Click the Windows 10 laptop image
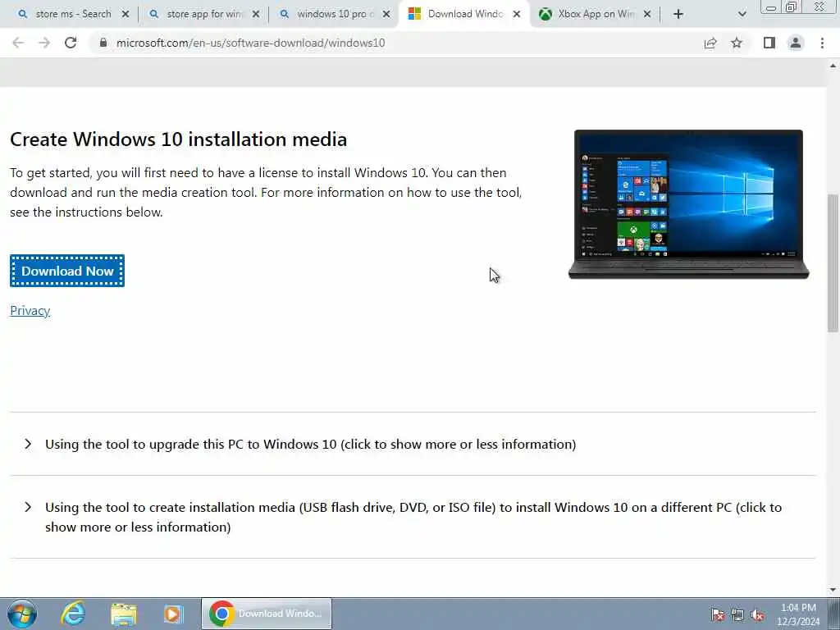The height and width of the screenshot is (630, 840). coord(688,204)
